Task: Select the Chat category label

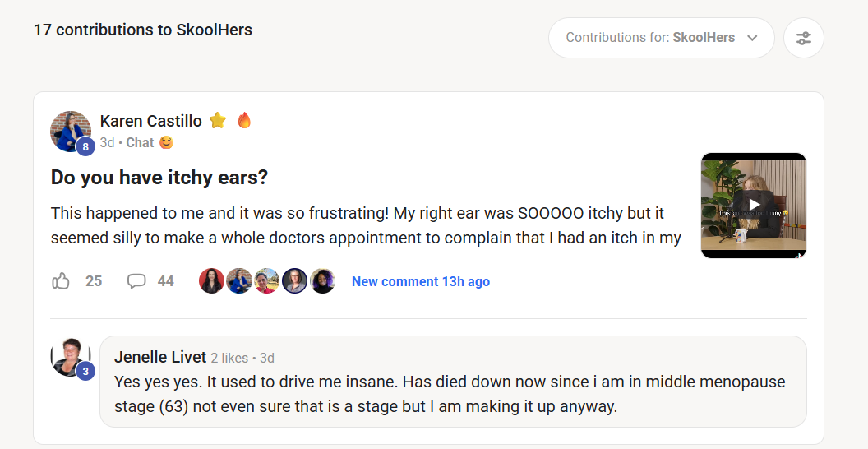Action: (x=140, y=142)
